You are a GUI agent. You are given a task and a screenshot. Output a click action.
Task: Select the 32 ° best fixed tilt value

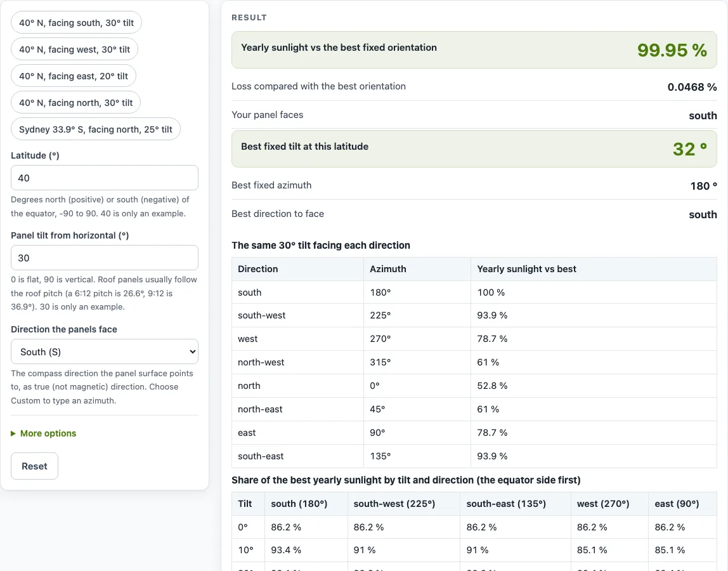click(690, 149)
